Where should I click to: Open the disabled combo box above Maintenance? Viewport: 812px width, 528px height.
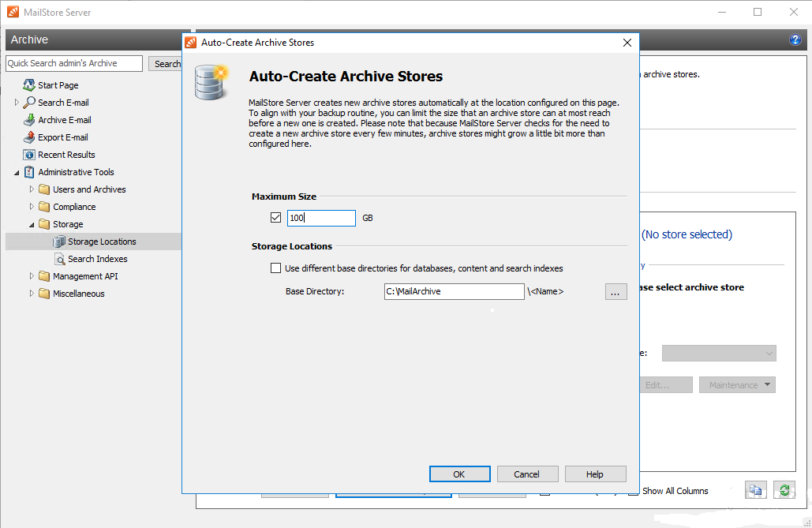(719, 354)
